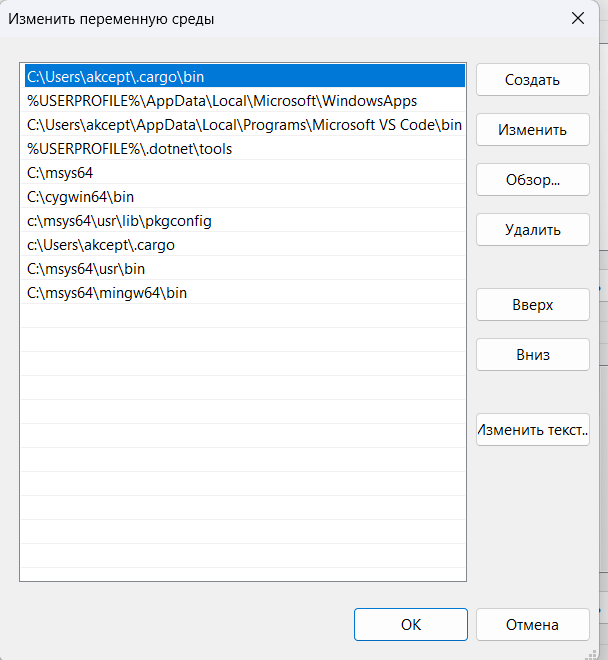Select the C:\cygwin64\bin entry
Viewport: 608px width, 660px height.
(81, 197)
